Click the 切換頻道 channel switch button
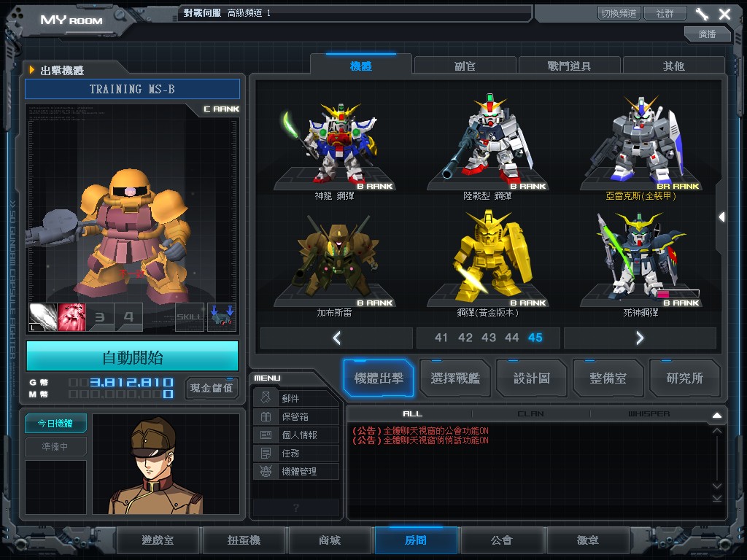Viewport: 747px width, 560px height. click(x=619, y=13)
